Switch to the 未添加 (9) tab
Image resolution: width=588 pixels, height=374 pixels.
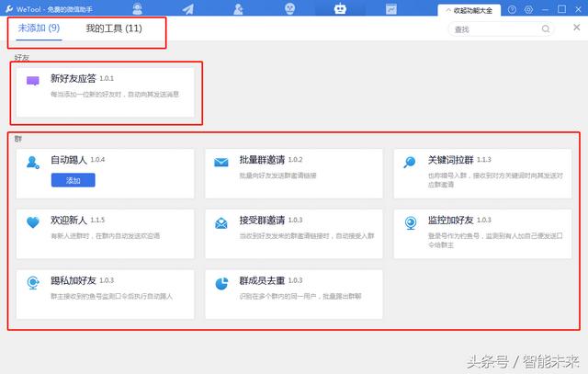click(39, 28)
